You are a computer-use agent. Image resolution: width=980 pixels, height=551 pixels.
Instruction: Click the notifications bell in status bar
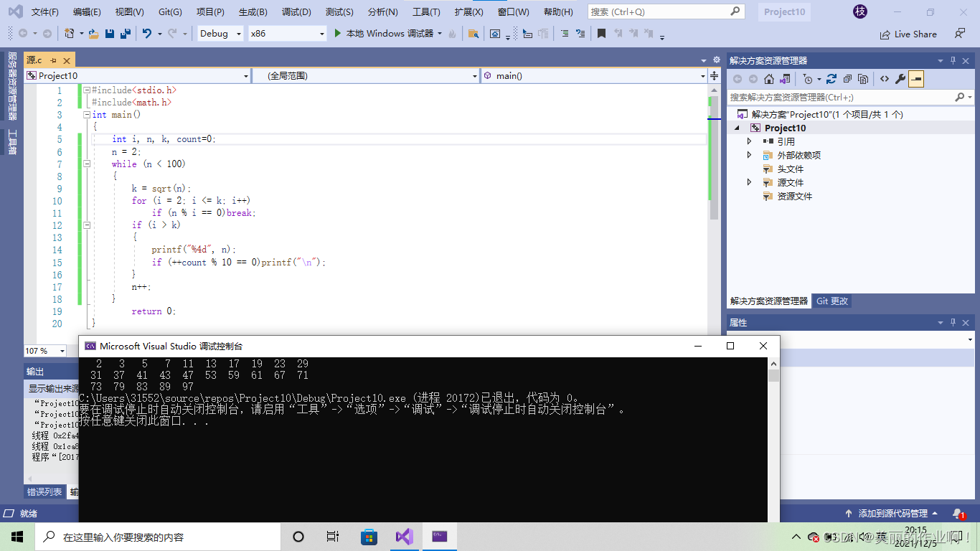click(x=958, y=514)
